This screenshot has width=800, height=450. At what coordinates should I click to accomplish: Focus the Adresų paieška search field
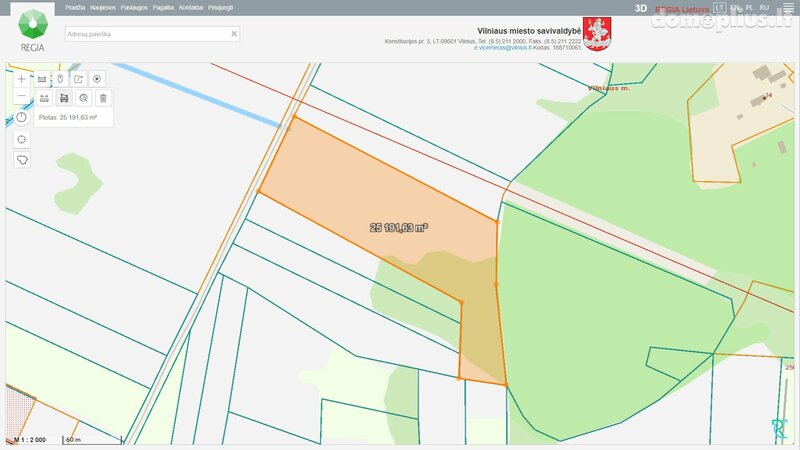click(152, 34)
